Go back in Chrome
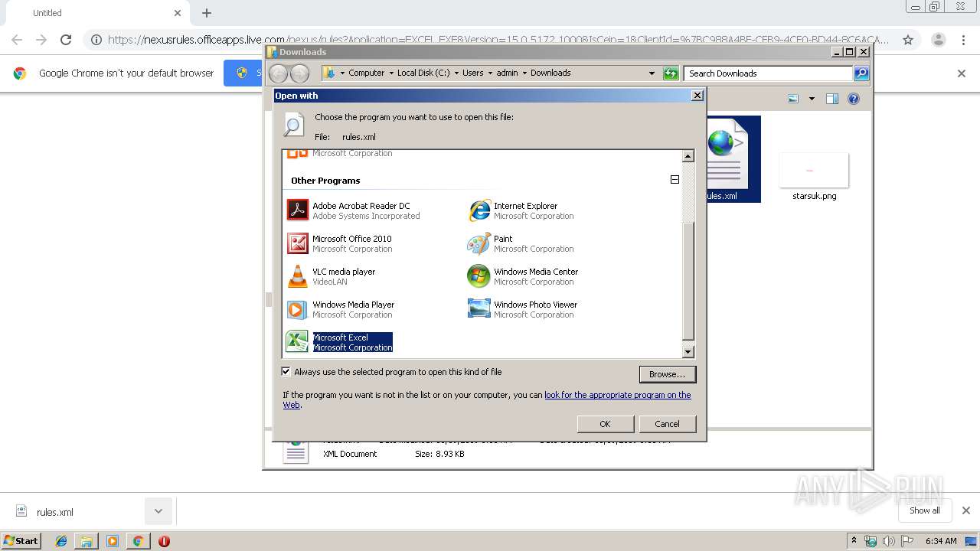The image size is (980, 551). (17, 40)
